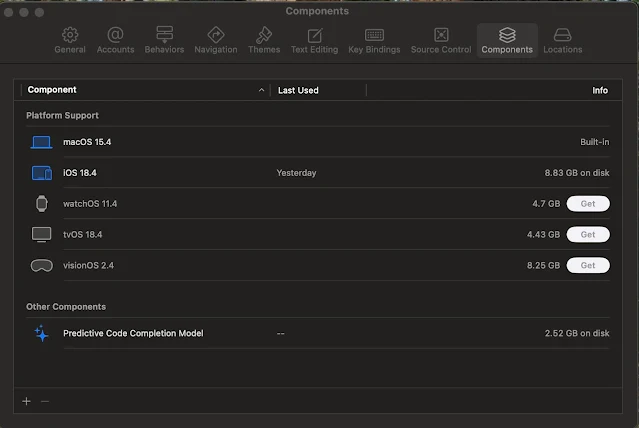
Task: Click the visionOS 2.4 headset icon
Action: (x=42, y=266)
